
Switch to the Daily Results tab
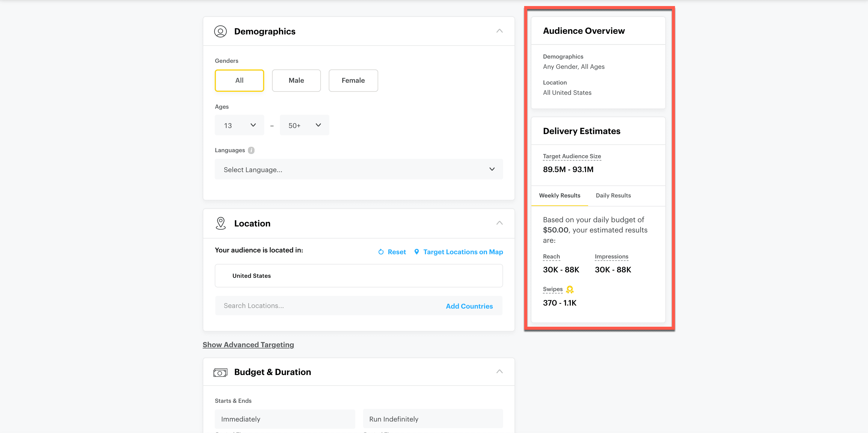click(x=613, y=196)
